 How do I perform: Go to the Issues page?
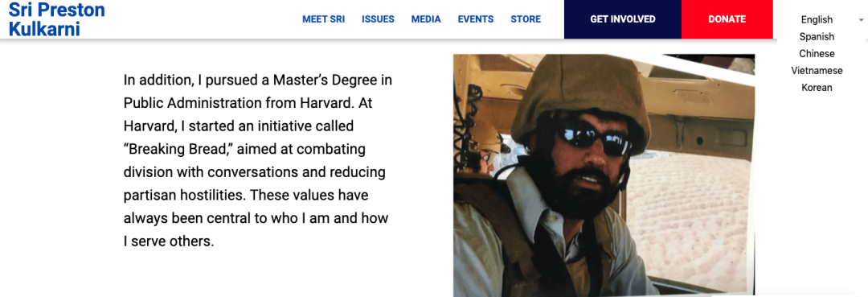click(x=378, y=19)
